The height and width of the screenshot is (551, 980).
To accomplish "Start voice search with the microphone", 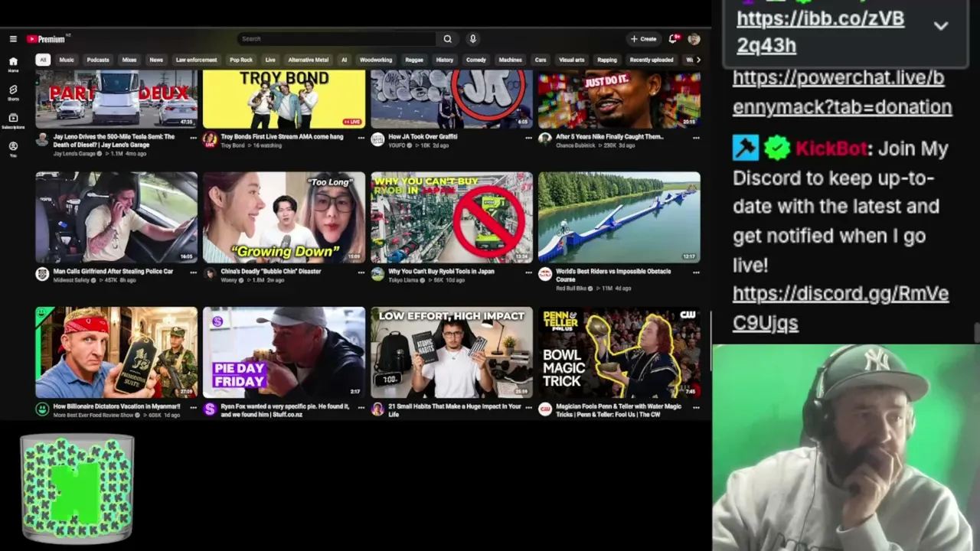I will coord(473,39).
